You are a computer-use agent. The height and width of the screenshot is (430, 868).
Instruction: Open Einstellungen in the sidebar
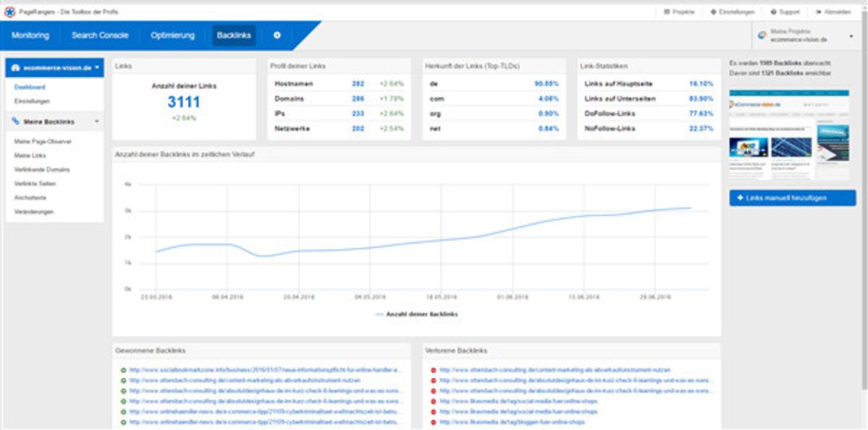(x=33, y=101)
